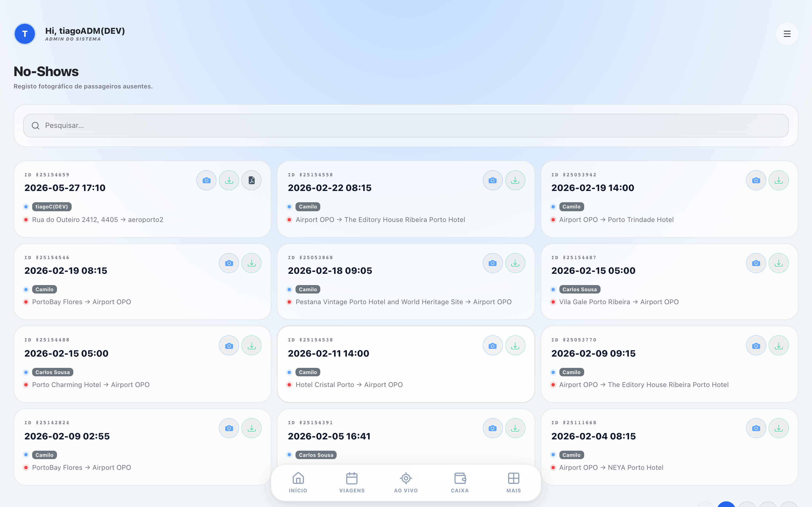Viewport: 812px width, 507px height.
Task: Click camera icon on trip #25154546
Action: coord(229,263)
